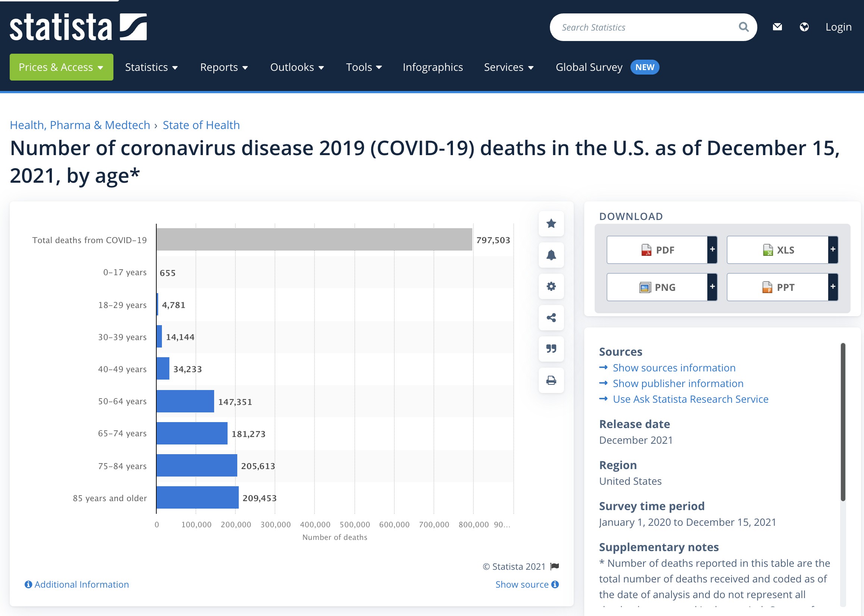Image resolution: width=864 pixels, height=616 pixels.
Task: Print the chart via printer icon
Action: tap(551, 380)
